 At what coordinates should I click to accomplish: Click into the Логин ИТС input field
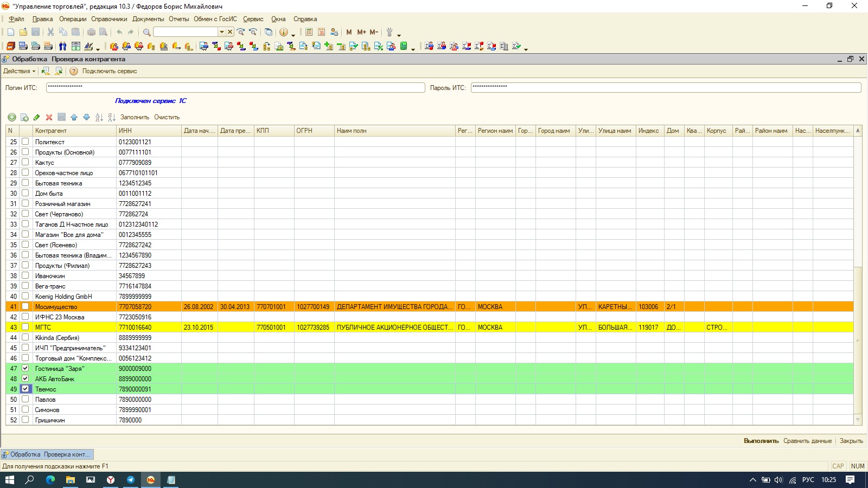(235, 87)
